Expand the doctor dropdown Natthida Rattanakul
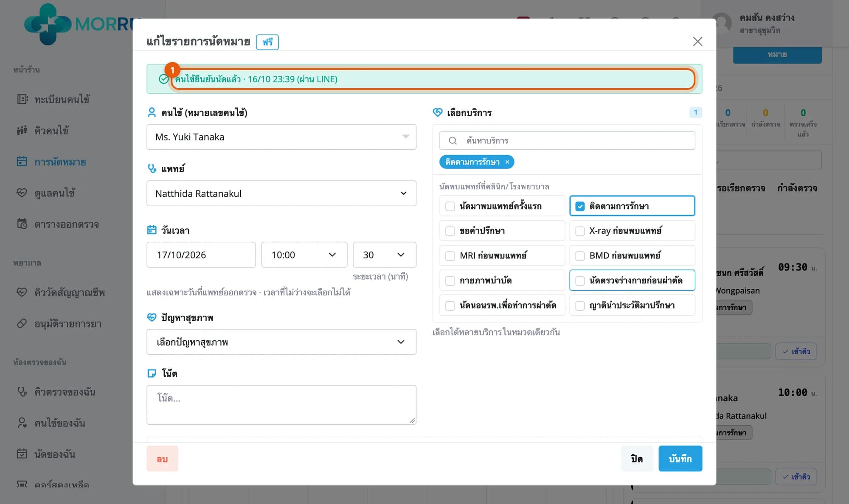 (281, 193)
